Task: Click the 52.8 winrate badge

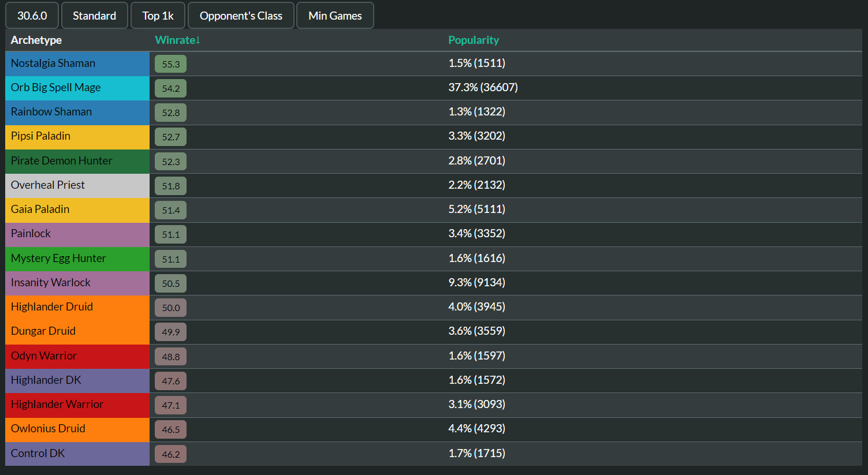Action: pos(170,113)
